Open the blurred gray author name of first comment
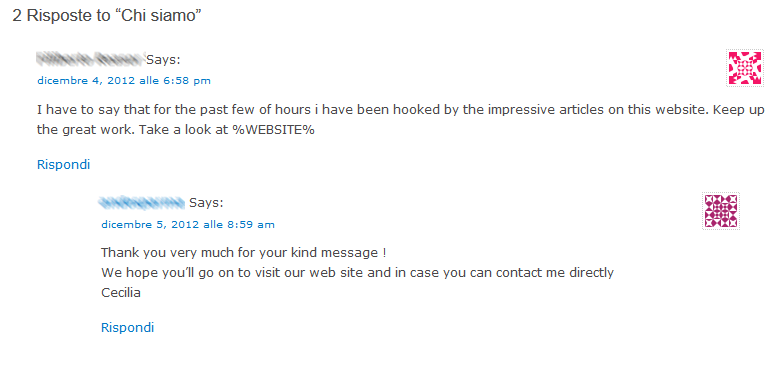Screen dimensions: 783x371 [90, 59]
